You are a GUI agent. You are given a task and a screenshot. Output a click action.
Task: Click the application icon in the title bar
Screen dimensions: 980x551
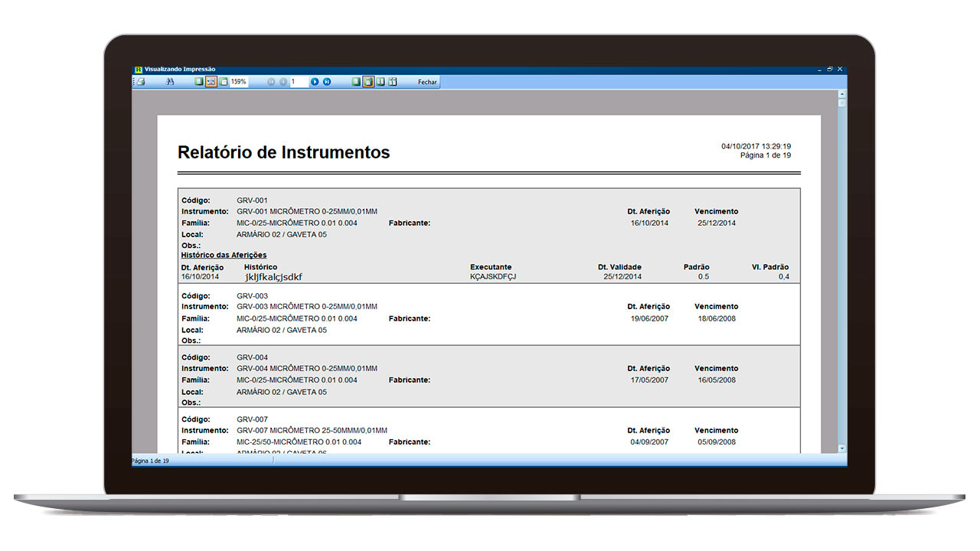point(138,69)
